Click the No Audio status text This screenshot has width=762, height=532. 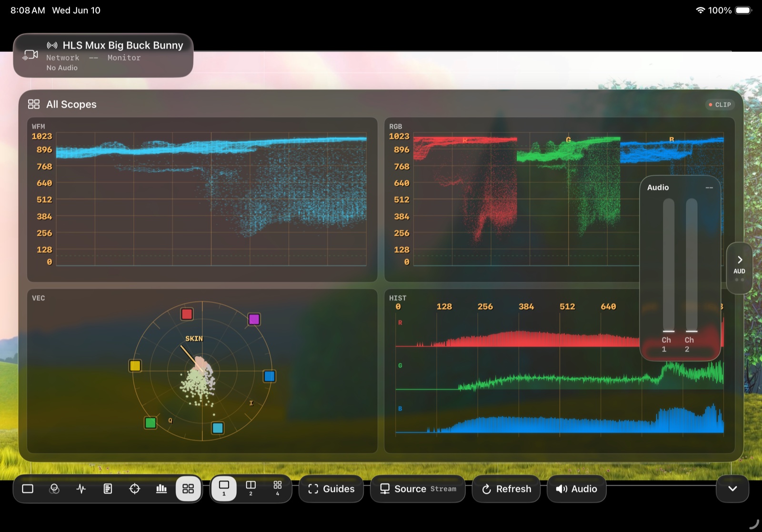click(x=62, y=68)
